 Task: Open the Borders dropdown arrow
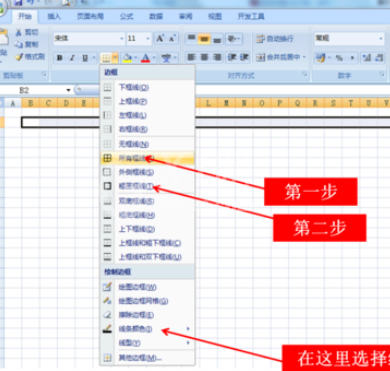(x=115, y=58)
